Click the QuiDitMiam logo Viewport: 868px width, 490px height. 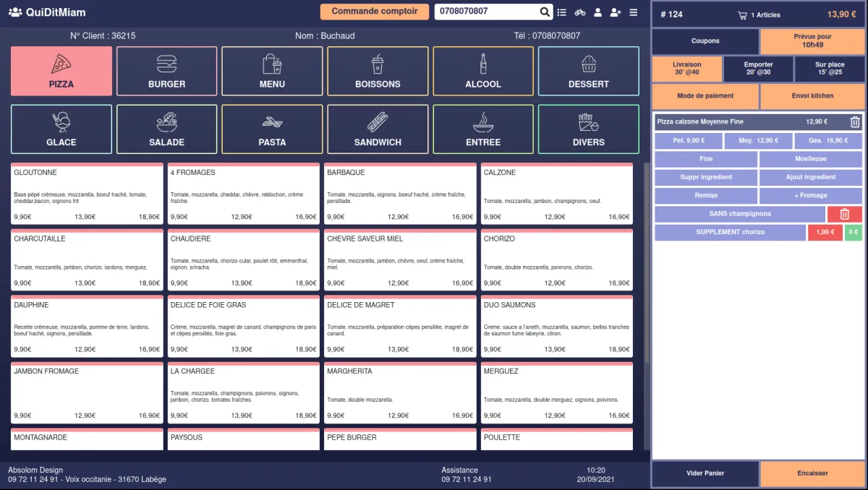tap(47, 12)
